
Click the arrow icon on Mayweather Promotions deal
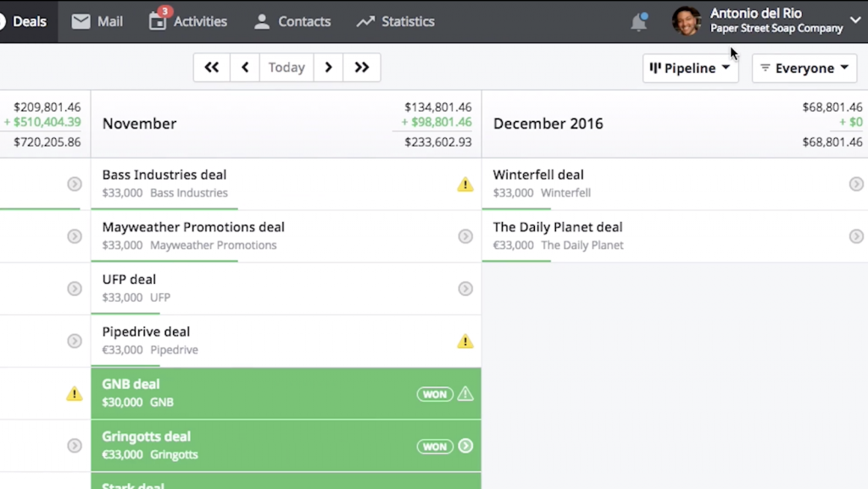[465, 236]
